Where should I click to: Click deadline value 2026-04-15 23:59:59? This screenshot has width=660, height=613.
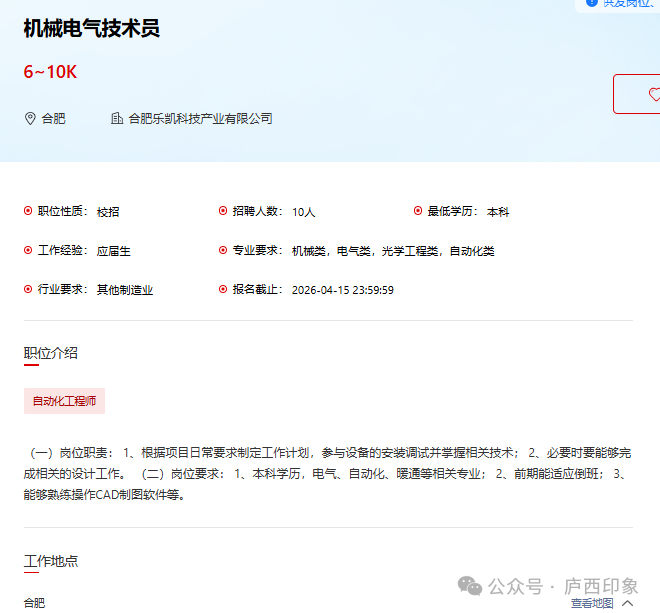coord(343,290)
